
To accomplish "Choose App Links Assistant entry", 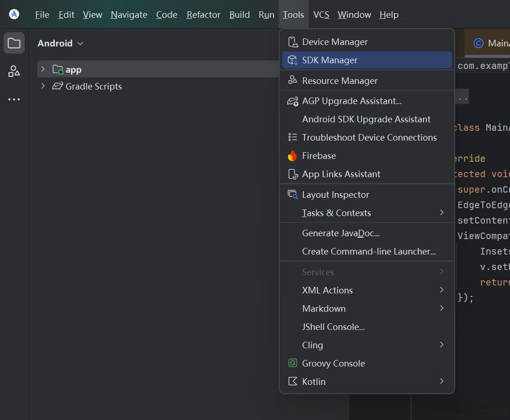I will point(366,174).
